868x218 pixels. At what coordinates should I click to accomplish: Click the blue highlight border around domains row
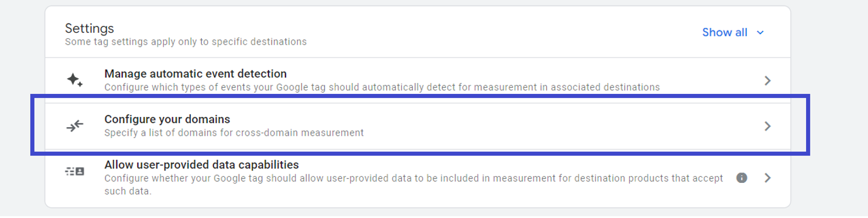pos(419,96)
